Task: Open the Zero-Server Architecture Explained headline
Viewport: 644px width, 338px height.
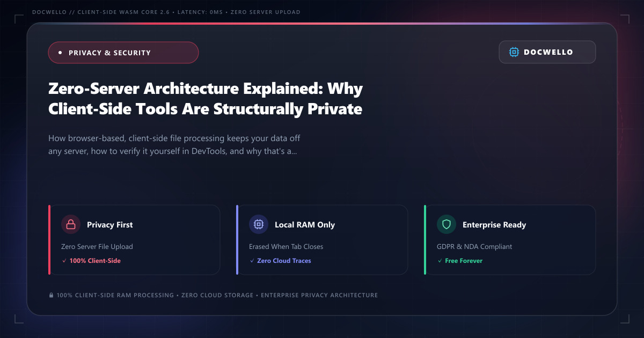Action: pyautogui.click(x=206, y=98)
